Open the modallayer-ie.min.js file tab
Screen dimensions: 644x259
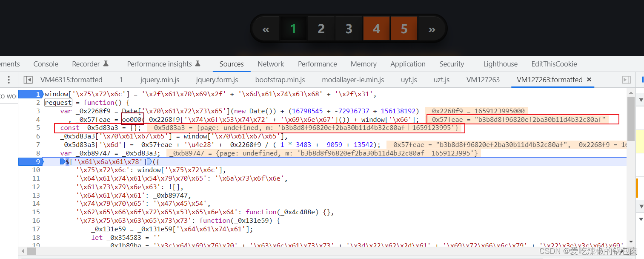click(353, 80)
